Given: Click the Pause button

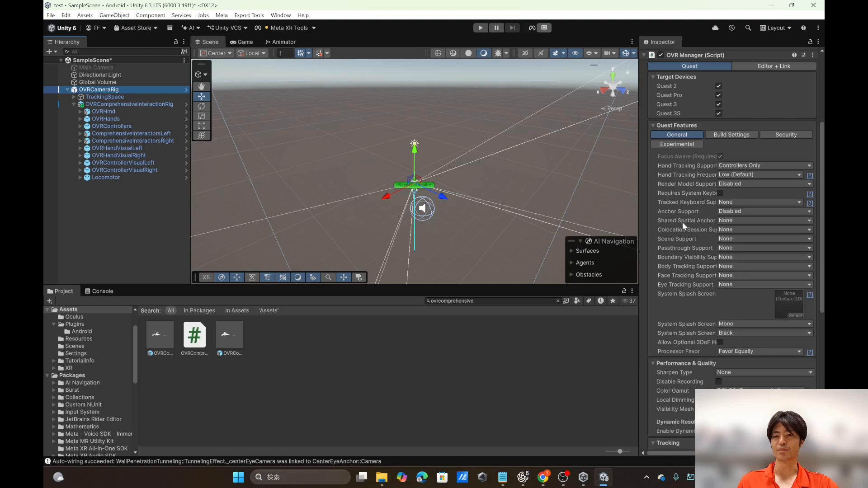Looking at the screenshot, I should 496,28.
